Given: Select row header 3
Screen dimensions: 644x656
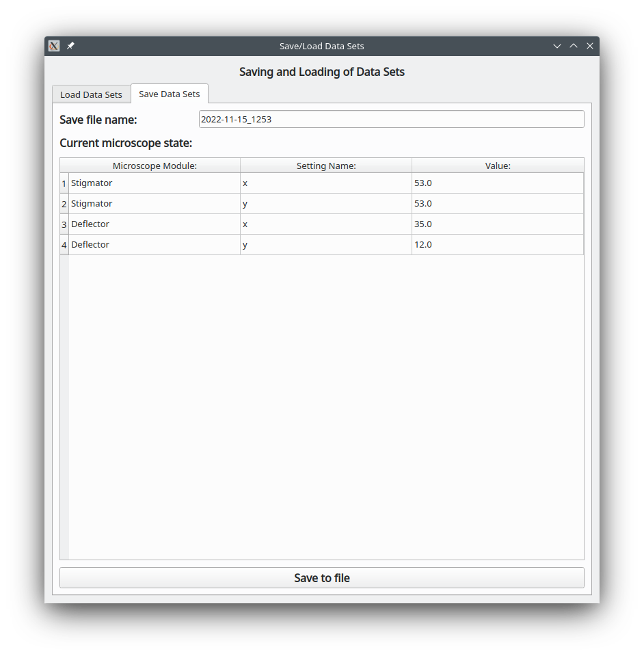Looking at the screenshot, I should click(x=64, y=224).
